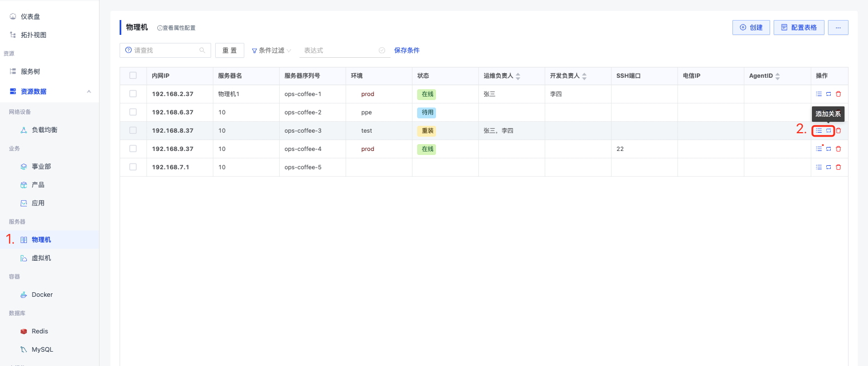Click the 创建 button
This screenshot has height=366, width=868.
coord(751,27)
